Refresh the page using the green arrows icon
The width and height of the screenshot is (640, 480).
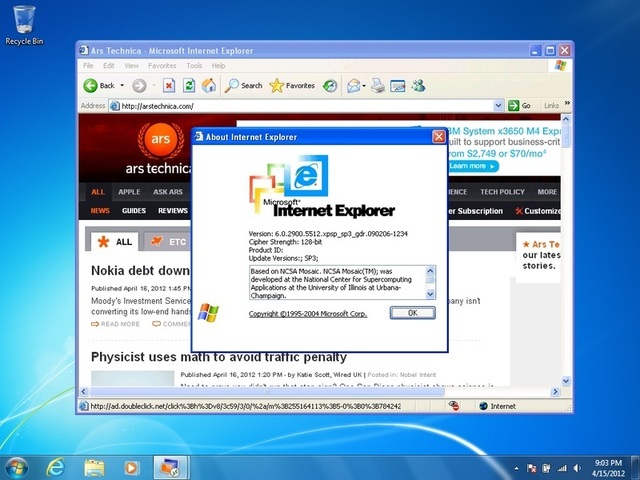click(x=189, y=86)
